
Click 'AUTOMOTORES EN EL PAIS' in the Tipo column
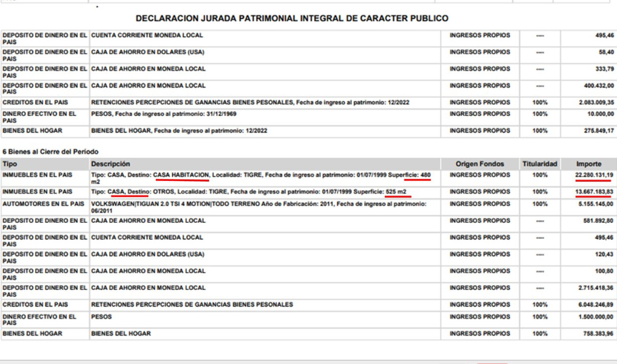(43, 204)
